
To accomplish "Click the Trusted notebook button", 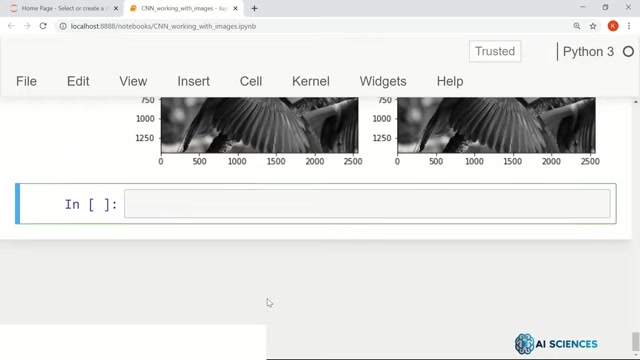I will (x=495, y=51).
